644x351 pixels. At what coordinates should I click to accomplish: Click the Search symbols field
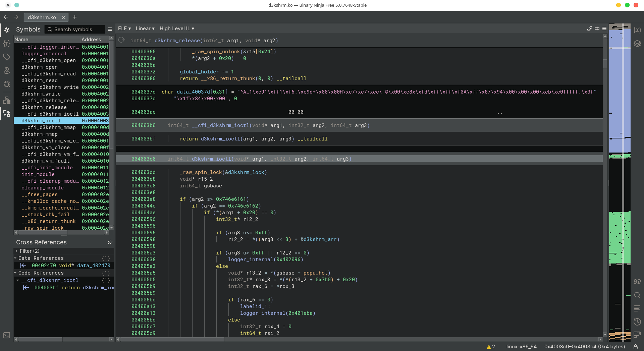[x=75, y=30]
